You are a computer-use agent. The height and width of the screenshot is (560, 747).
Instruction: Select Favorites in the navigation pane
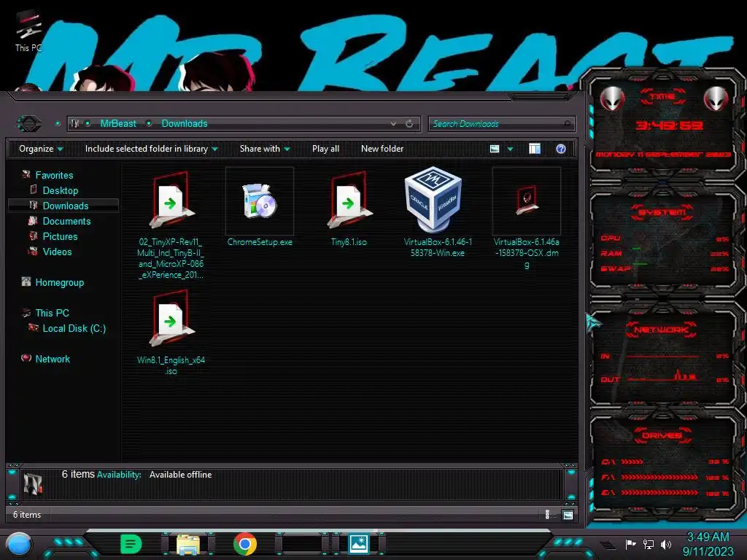pyautogui.click(x=54, y=175)
